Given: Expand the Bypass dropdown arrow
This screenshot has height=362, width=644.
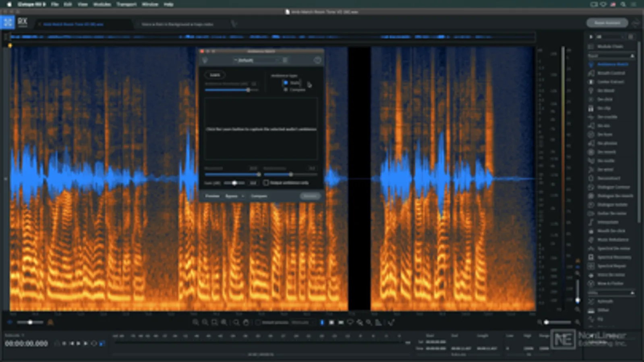Looking at the screenshot, I should [243, 196].
